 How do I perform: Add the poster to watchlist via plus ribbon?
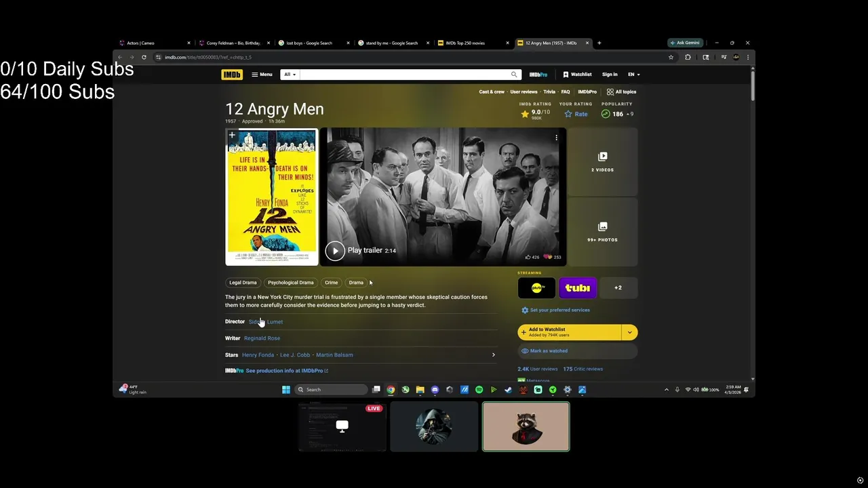pyautogui.click(x=232, y=136)
